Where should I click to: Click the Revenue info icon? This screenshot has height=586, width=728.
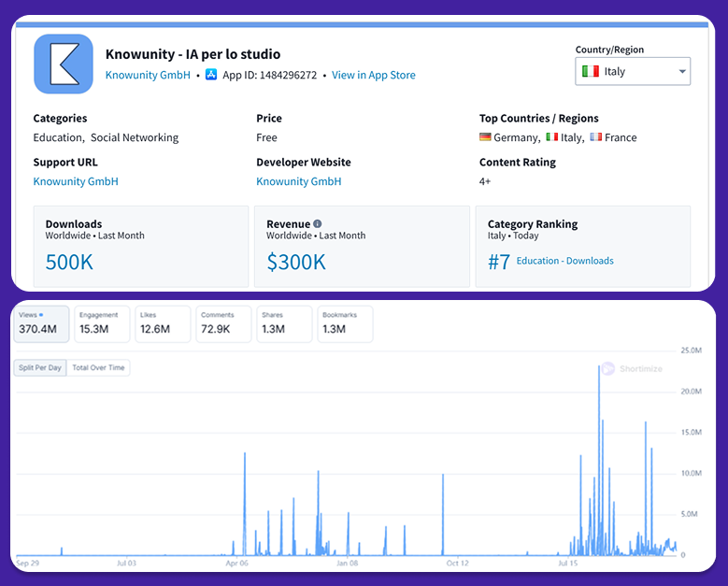pyautogui.click(x=318, y=224)
